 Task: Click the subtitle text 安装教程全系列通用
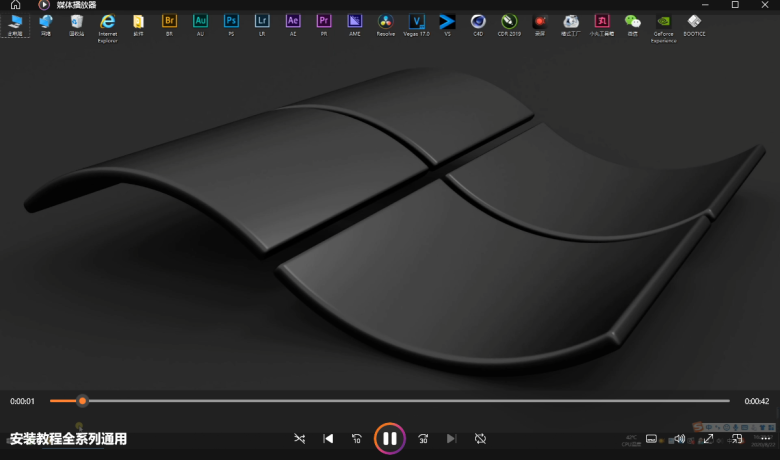pos(68,439)
